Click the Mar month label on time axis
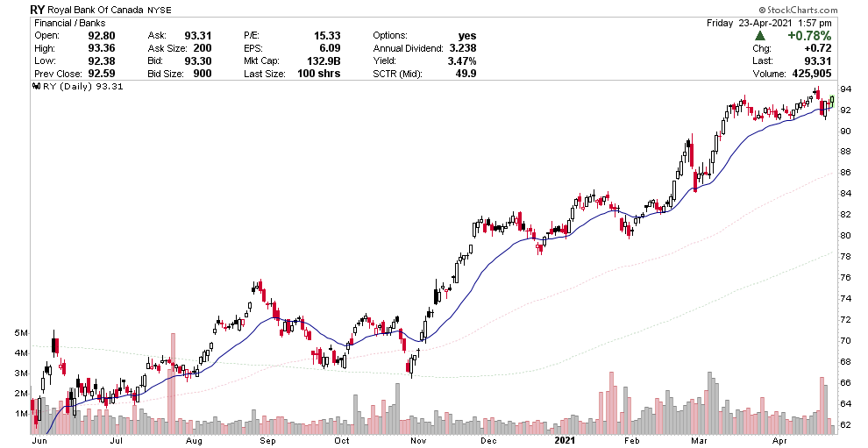The width and height of the screenshot is (868, 448). [x=698, y=441]
